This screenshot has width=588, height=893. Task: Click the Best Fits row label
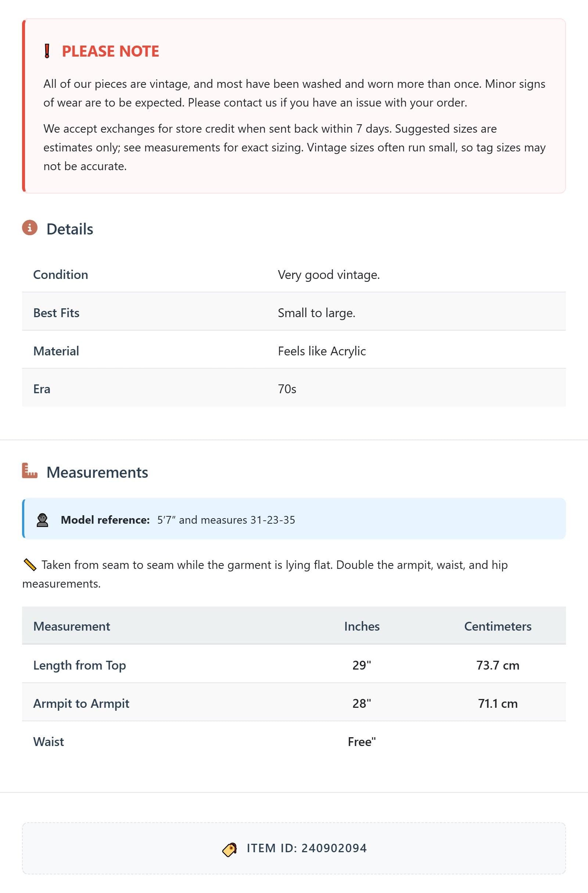click(56, 313)
